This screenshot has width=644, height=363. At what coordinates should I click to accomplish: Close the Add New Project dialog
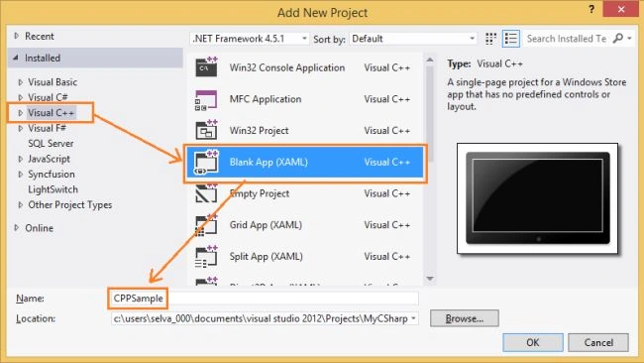pyautogui.click(x=620, y=9)
